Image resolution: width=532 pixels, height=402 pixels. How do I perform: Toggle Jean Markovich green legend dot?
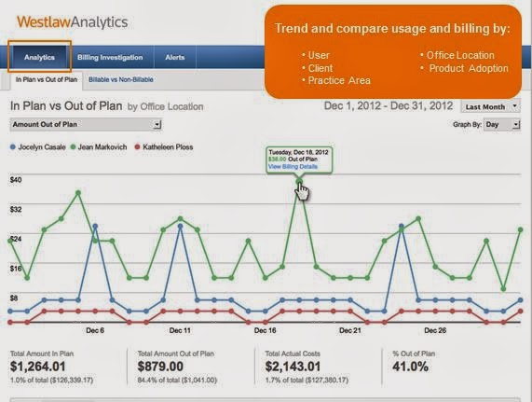point(73,147)
